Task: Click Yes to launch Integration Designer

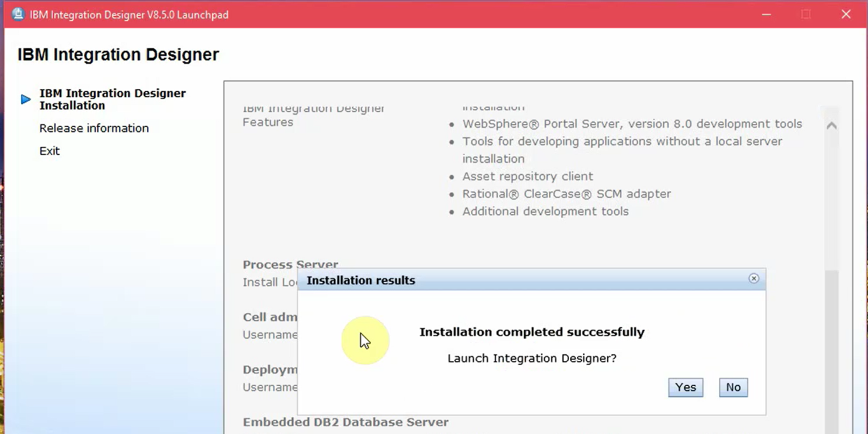Action: coord(685,387)
